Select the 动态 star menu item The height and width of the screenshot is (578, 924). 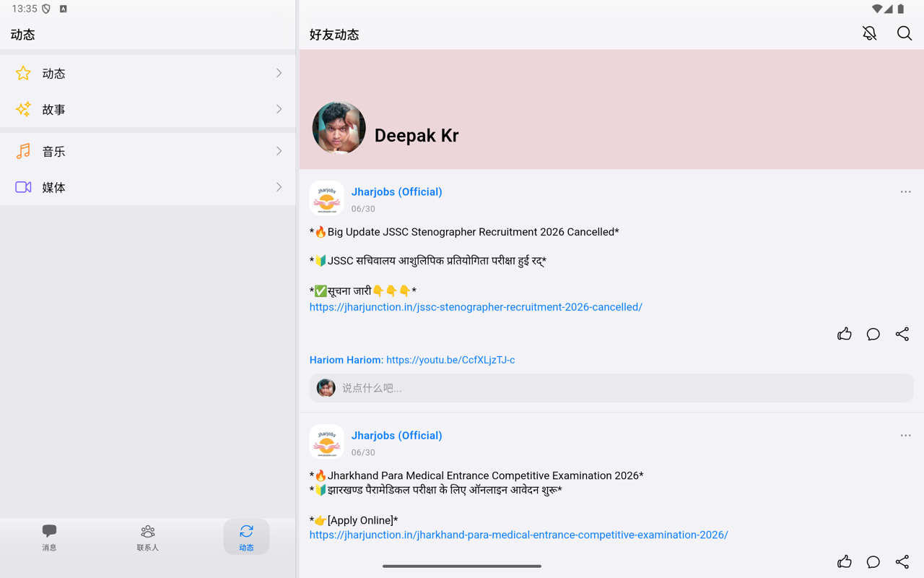click(148, 73)
